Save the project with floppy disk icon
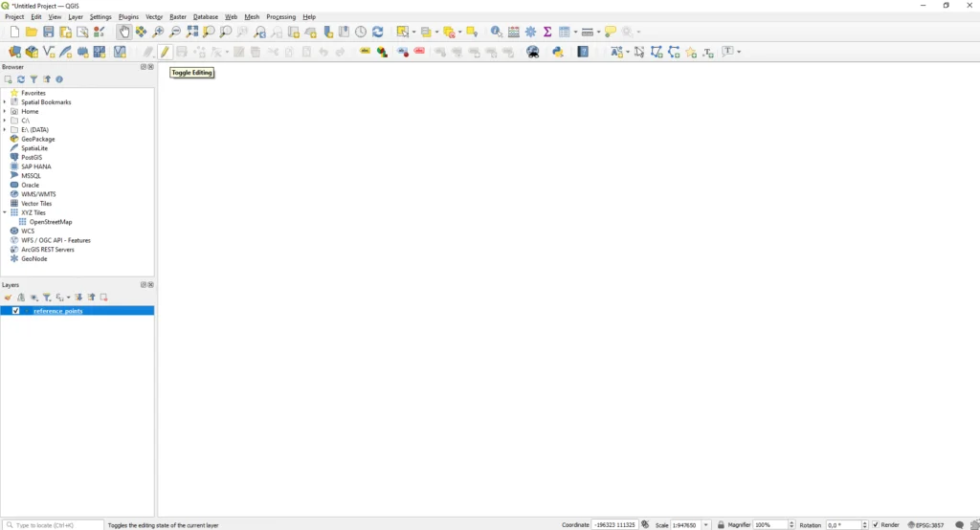980x530 pixels. point(48,32)
